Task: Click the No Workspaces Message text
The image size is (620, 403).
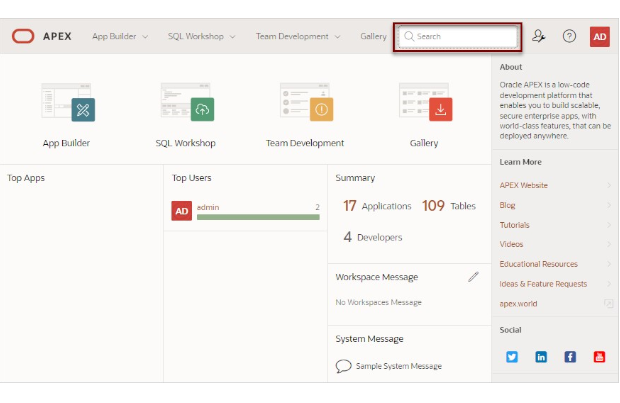Action: click(378, 302)
